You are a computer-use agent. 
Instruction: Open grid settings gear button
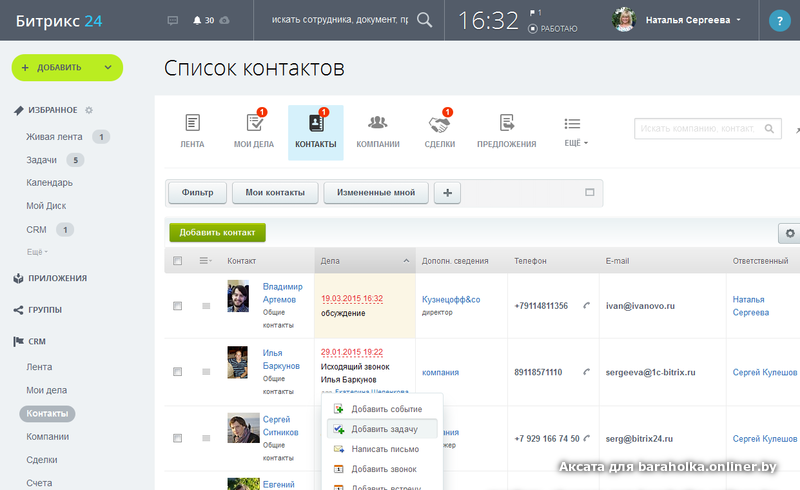pyautogui.click(x=790, y=233)
